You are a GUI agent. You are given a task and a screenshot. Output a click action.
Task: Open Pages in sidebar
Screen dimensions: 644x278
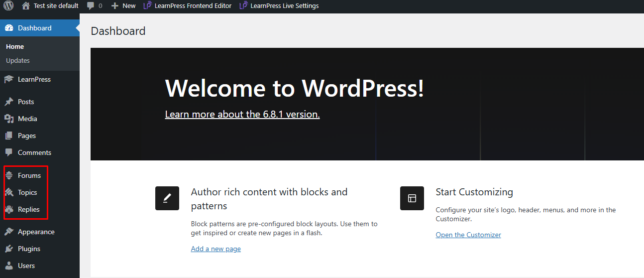pos(27,136)
